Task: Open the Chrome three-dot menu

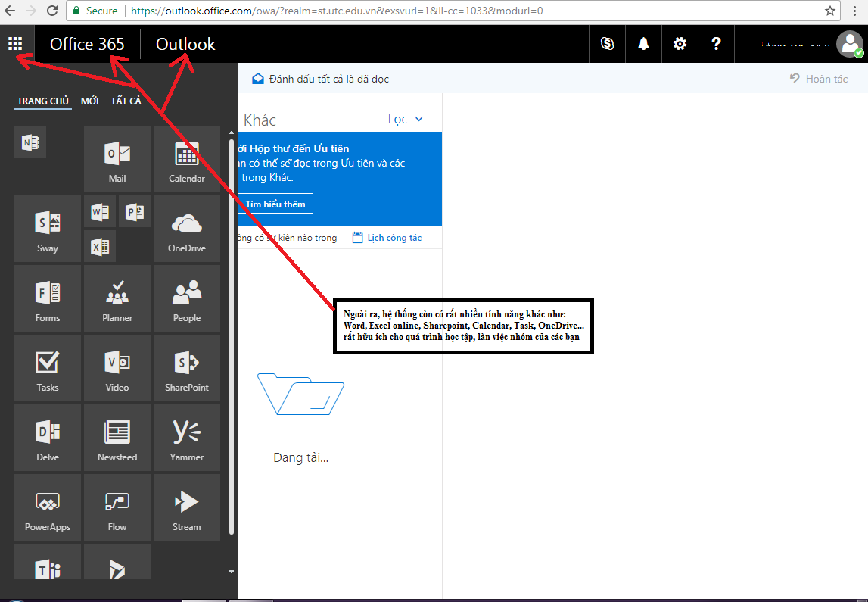Action: coord(854,11)
